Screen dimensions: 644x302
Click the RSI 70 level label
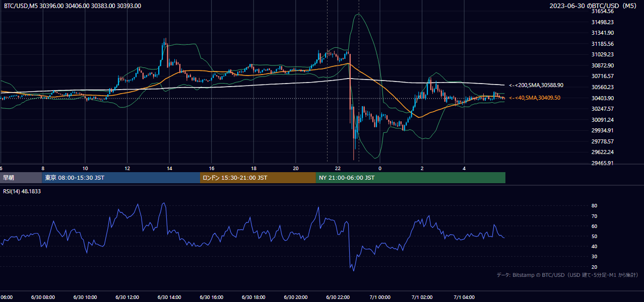point(594,216)
